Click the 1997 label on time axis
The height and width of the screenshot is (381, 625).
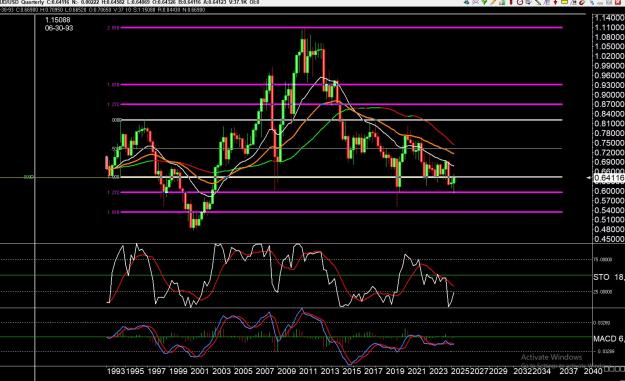coord(157,371)
